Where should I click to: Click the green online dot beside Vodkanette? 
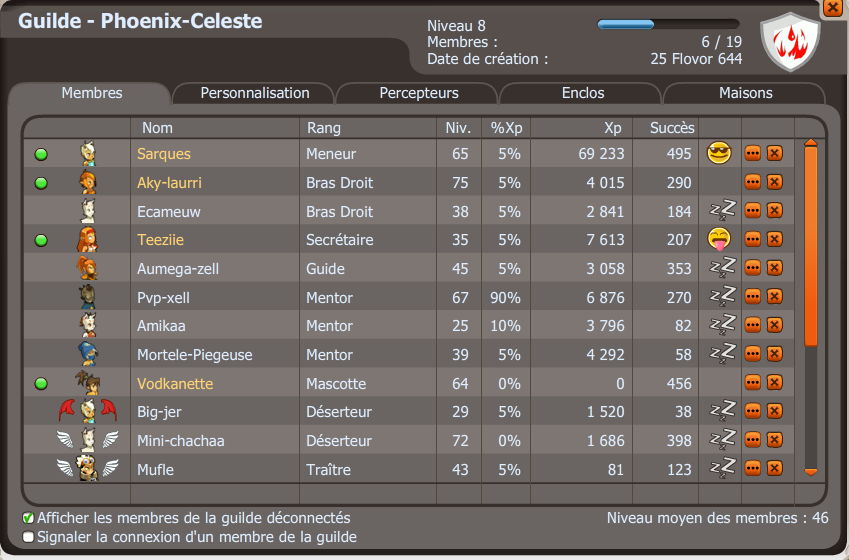click(x=41, y=384)
